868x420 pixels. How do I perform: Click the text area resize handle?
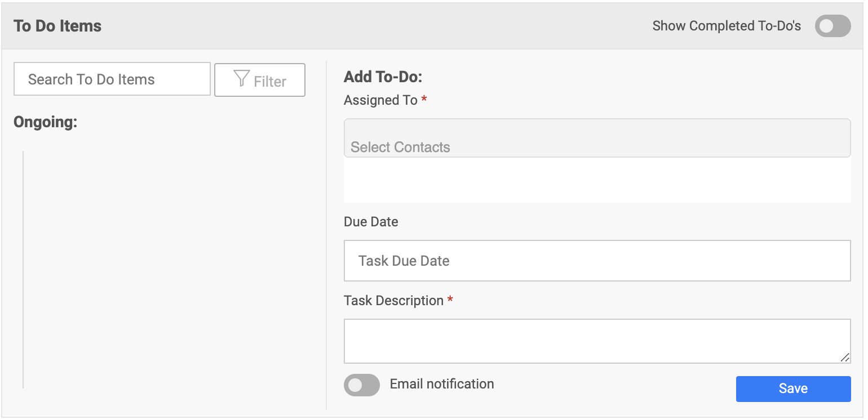845,358
